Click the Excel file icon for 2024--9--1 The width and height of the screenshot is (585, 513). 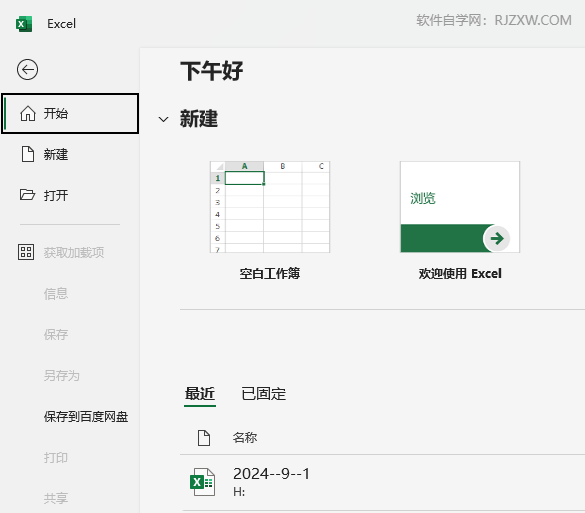[x=203, y=482]
